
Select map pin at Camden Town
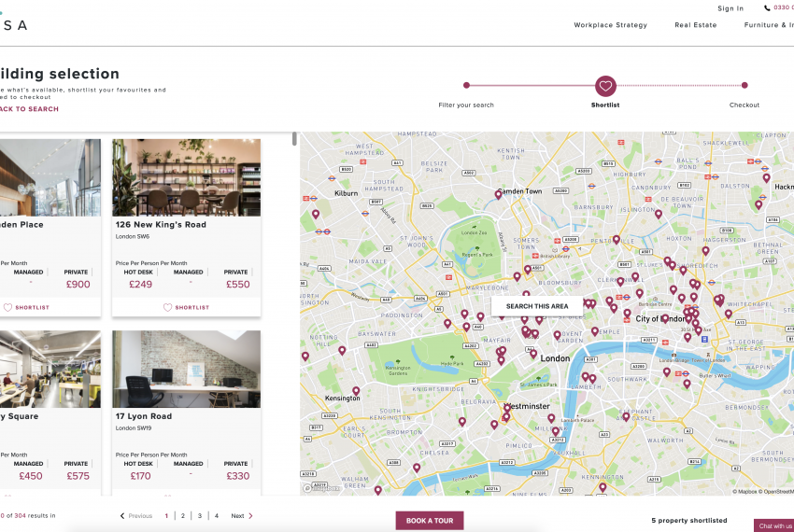tap(498, 194)
